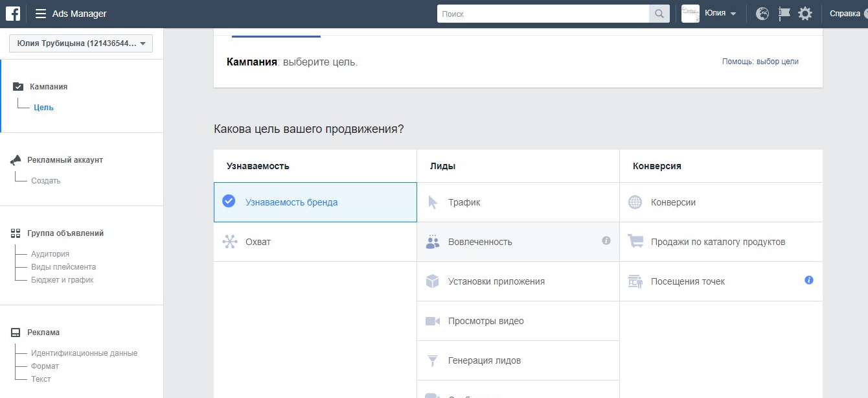Choose the Просмотры видео objective

(x=486, y=321)
